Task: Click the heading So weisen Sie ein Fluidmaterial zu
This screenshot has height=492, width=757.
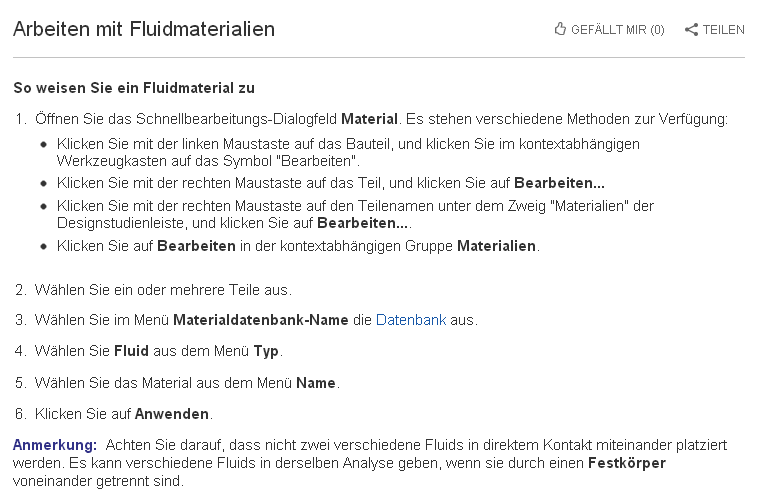Action: pyautogui.click(x=134, y=88)
